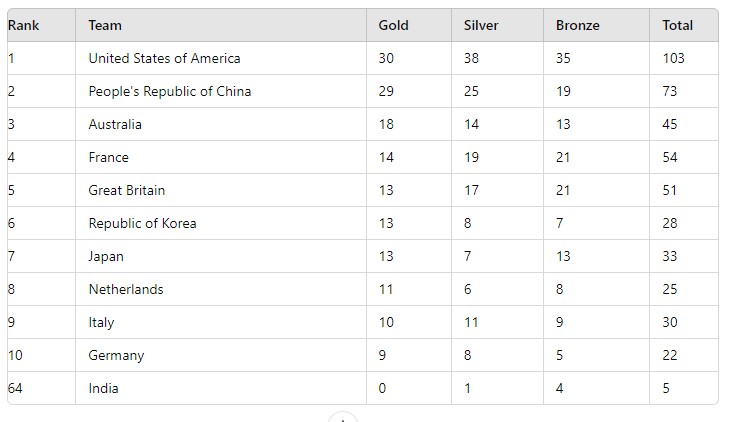Click the Total column header
This screenshot has width=731, height=422.
pos(677,25)
